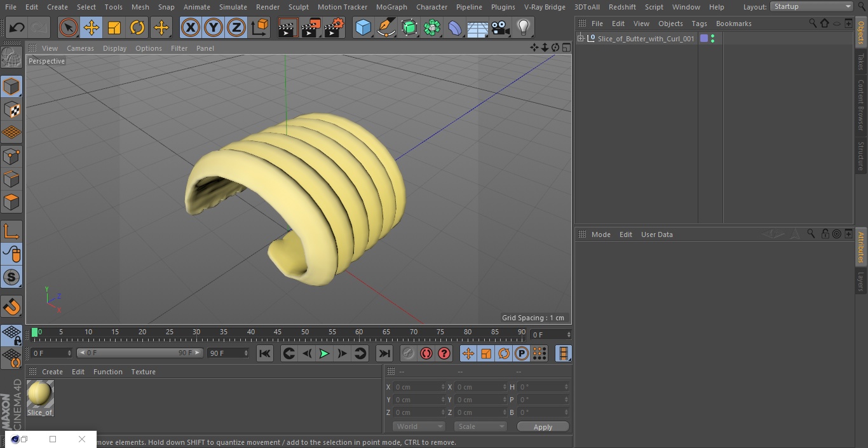Toggle coordinate system icon
This screenshot has height=448, width=868.
click(x=260, y=28)
